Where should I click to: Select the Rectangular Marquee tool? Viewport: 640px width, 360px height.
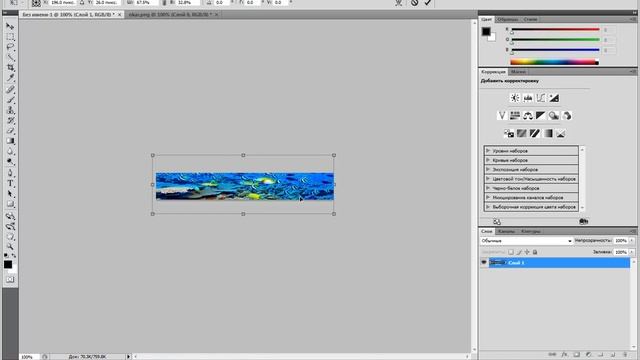[x=10, y=37]
